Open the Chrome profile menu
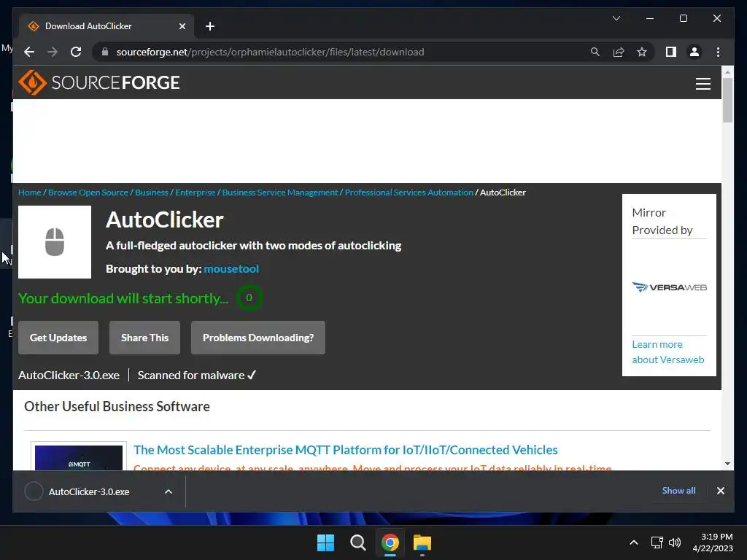747x560 pixels. 694,52
